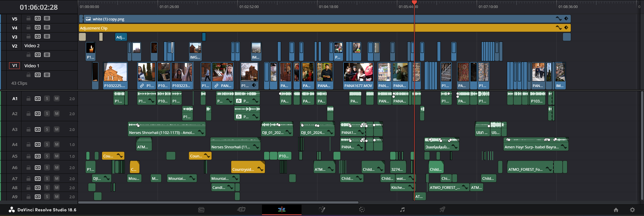Open Project Settings gear icon
Image resolution: width=644 pixels, height=216 pixels.
point(632,210)
